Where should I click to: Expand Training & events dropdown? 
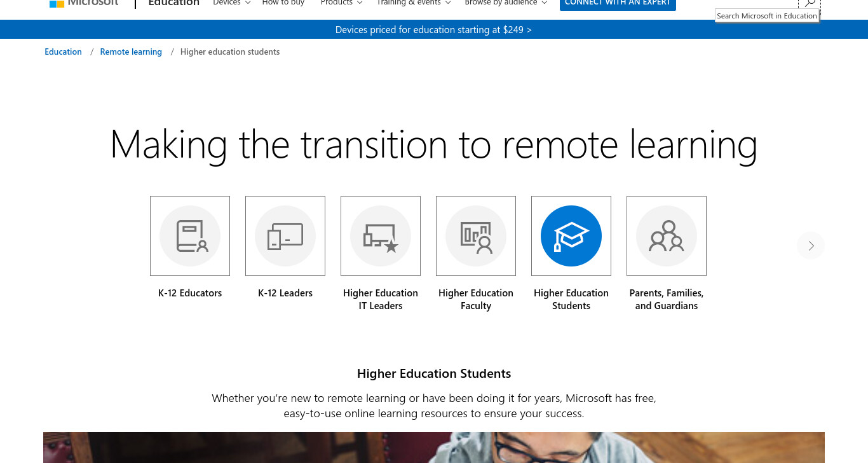click(414, 3)
